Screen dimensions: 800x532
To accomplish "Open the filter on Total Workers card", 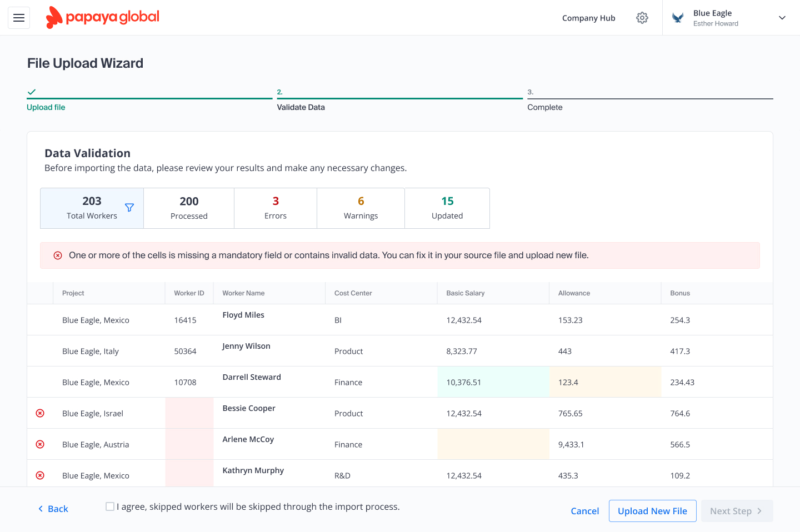I will pyautogui.click(x=129, y=208).
